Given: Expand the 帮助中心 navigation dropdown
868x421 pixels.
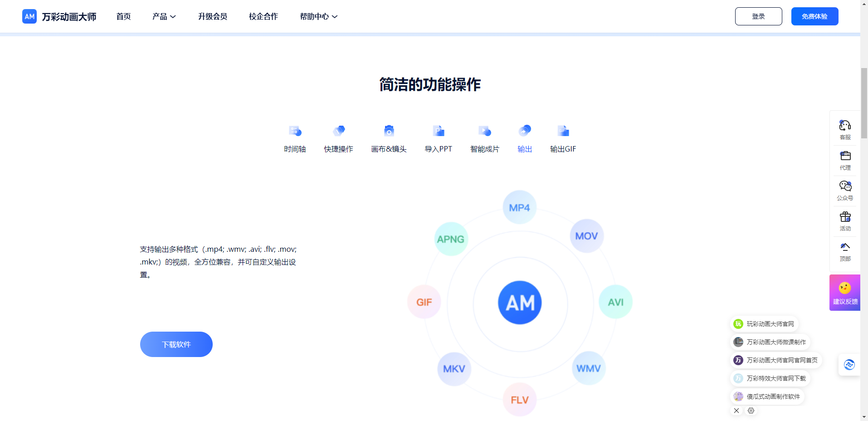Looking at the screenshot, I should tap(318, 16).
